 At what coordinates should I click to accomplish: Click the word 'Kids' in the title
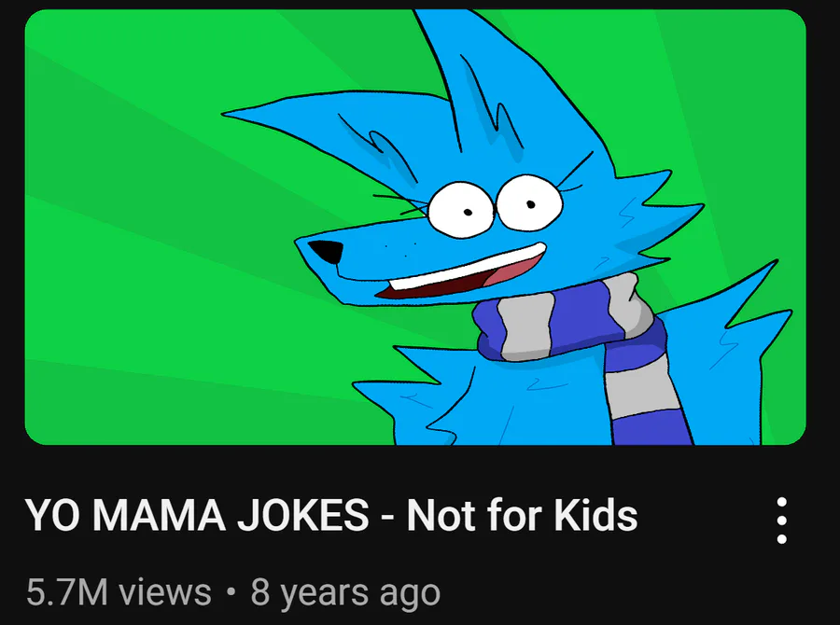point(595,515)
